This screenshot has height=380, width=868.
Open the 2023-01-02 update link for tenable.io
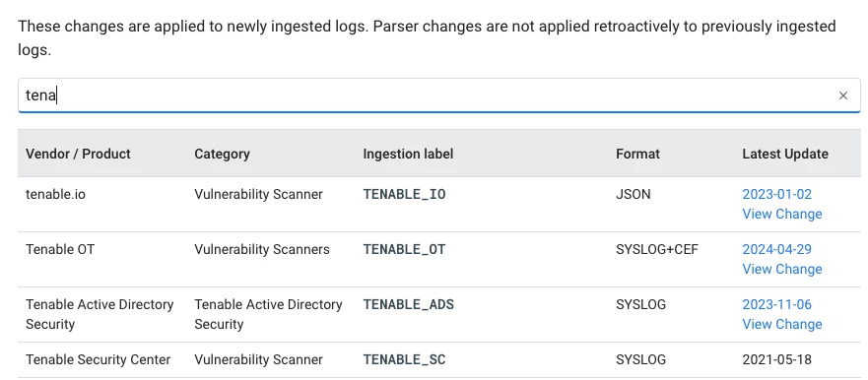(x=776, y=194)
